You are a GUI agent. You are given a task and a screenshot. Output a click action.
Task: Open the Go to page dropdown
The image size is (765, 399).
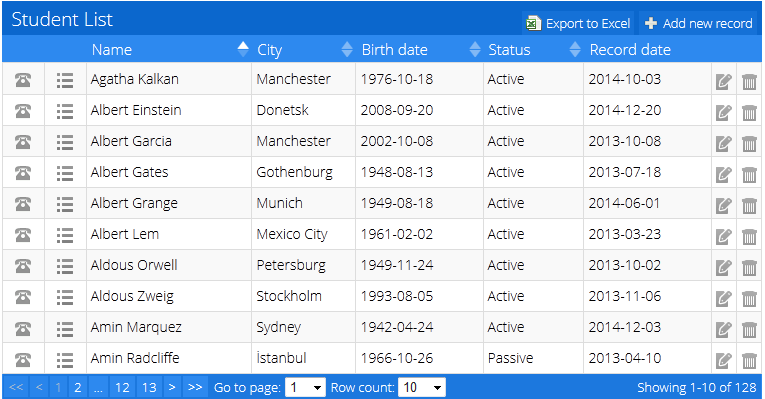pos(305,388)
